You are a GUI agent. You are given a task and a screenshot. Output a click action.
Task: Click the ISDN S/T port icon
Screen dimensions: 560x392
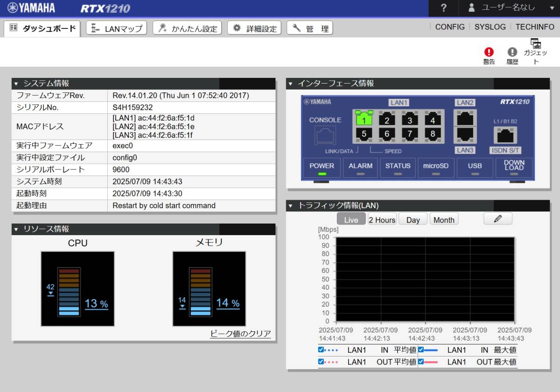[x=505, y=136]
